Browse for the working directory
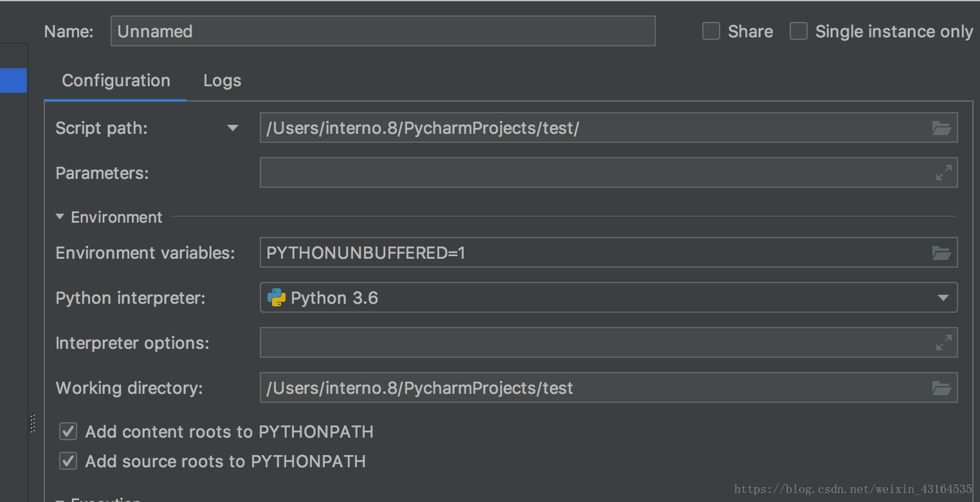The width and height of the screenshot is (980, 502). click(941, 387)
